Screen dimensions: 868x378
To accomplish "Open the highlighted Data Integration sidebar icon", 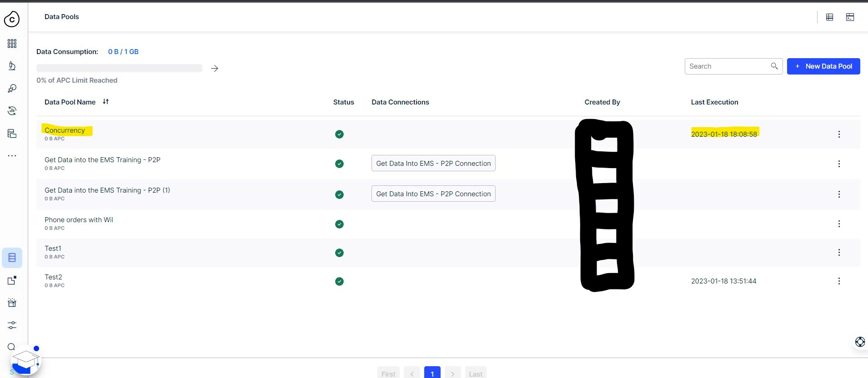I will (12, 258).
